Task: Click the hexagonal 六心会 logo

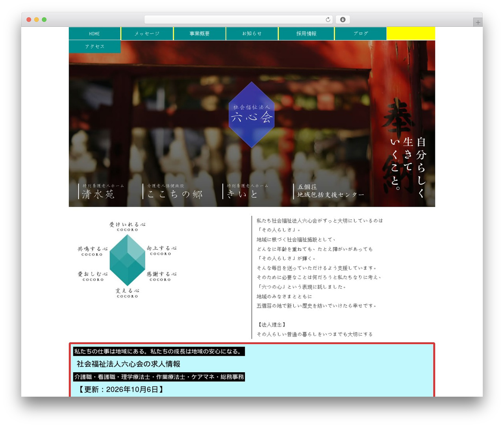Action: point(252,115)
